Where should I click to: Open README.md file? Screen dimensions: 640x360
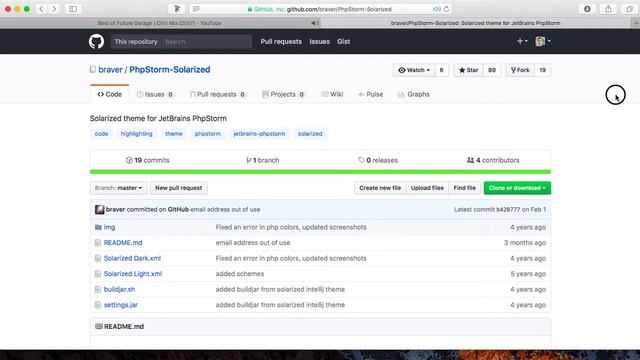123,243
